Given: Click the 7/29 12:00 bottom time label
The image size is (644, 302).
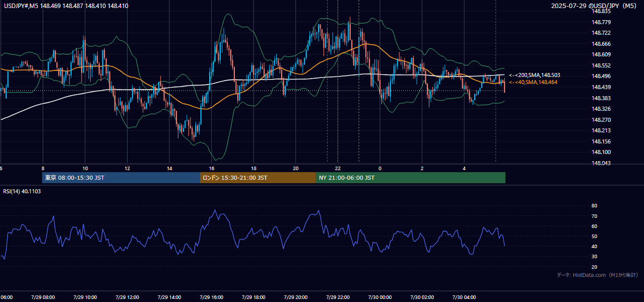Looking at the screenshot, I should point(127,297).
